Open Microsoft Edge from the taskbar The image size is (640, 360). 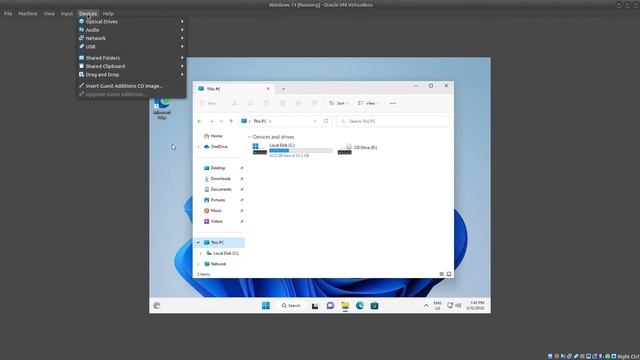point(360,306)
